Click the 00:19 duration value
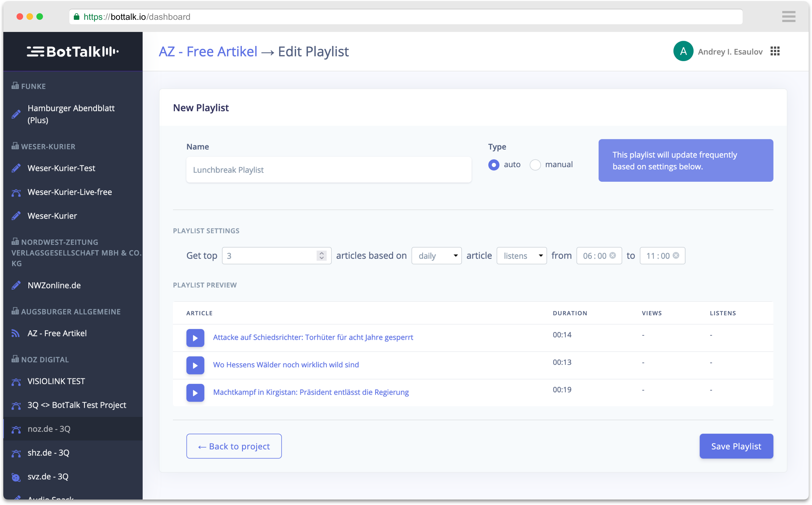 [x=562, y=389]
